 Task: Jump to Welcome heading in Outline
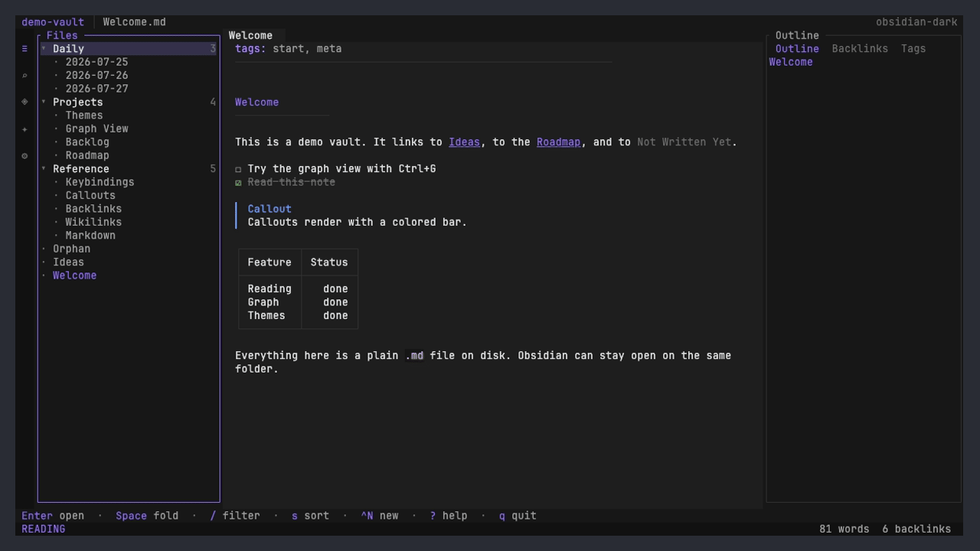coord(791,62)
